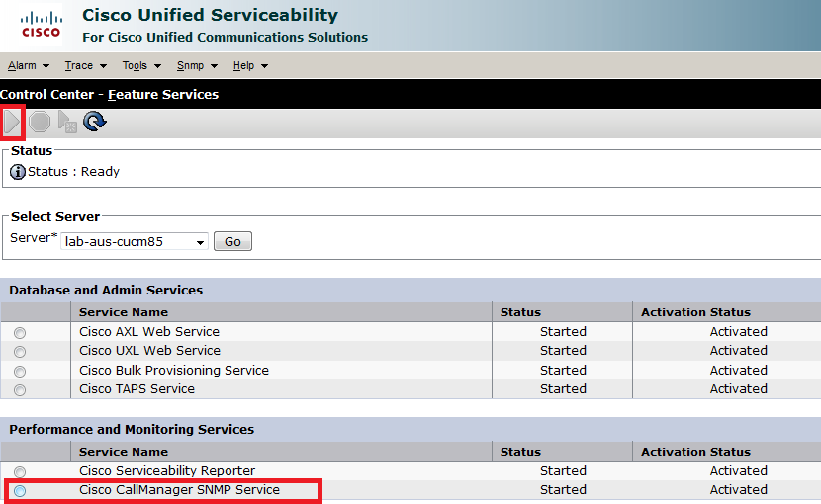Image resolution: width=821 pixels, height=504 pixels.
Task: Click the Start service play icon
Action: pyautogui.click(x=12, y=123)
